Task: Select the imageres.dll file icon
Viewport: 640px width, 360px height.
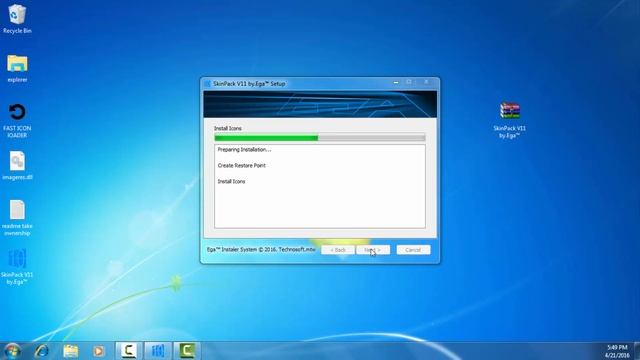Action: click(17, 166)
